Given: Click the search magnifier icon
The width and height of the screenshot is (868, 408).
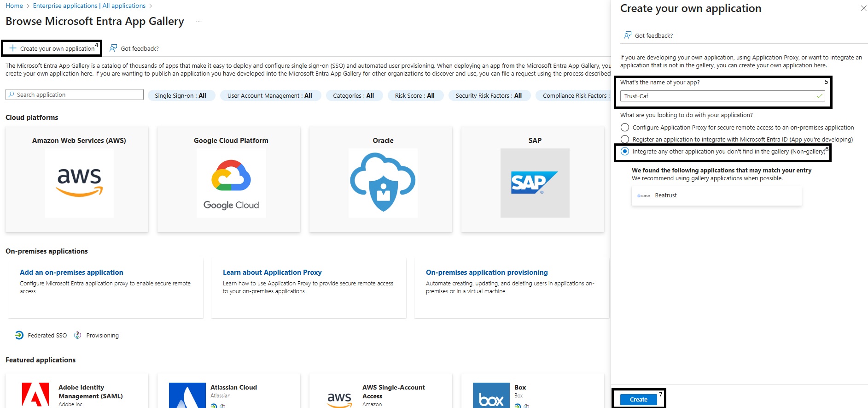Looking at the screenshot, I should coord(11,95).
